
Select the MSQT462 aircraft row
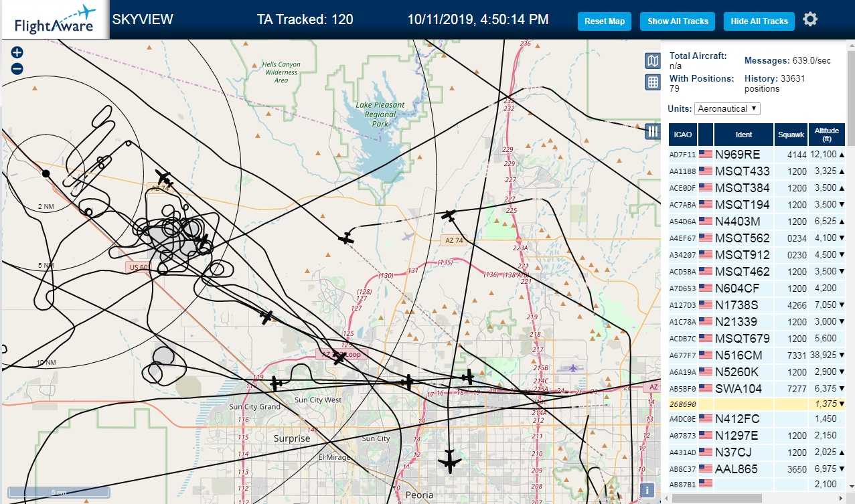(x=757, y=271)
